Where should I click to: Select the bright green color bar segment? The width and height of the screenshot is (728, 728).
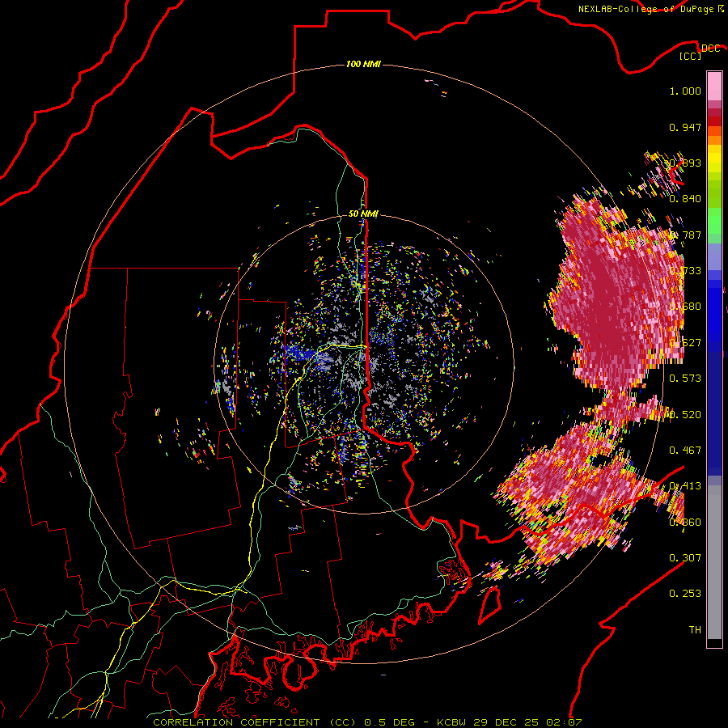[714, 221]
